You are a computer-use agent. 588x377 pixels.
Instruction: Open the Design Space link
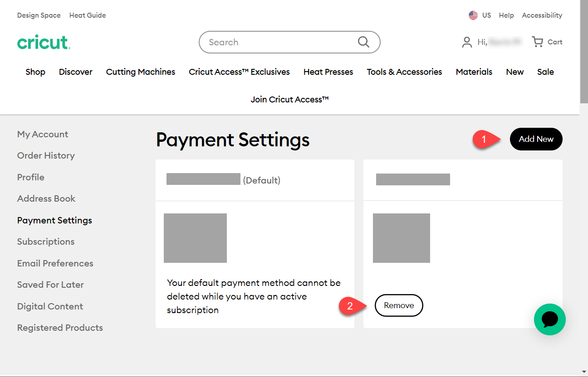click(x=39, y=15)
